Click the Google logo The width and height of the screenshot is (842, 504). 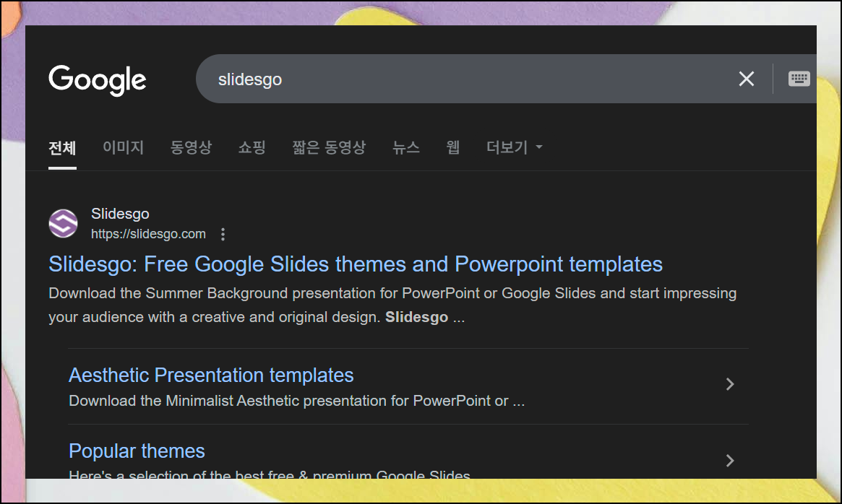click(x=97, y=80)
